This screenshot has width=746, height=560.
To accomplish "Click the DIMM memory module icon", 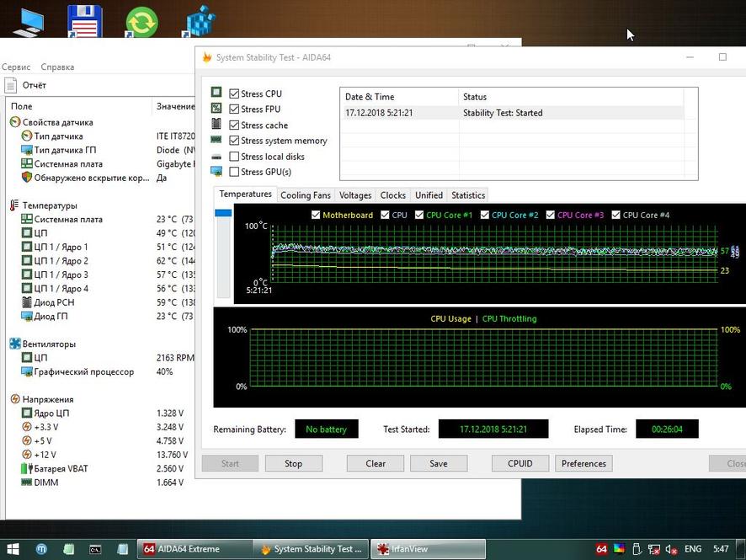I will [27, 482].
